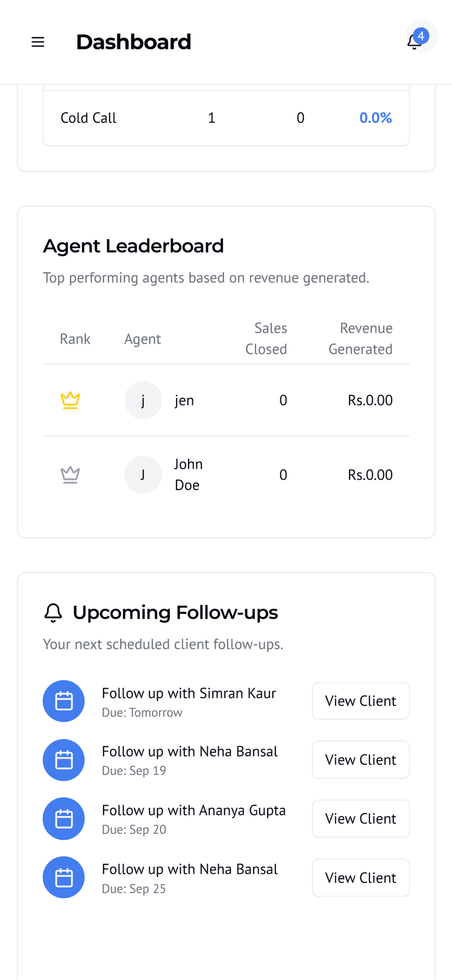452x980 pixels.
Task: View client for Neha Bansal due Sep 19
Action: 360,760
